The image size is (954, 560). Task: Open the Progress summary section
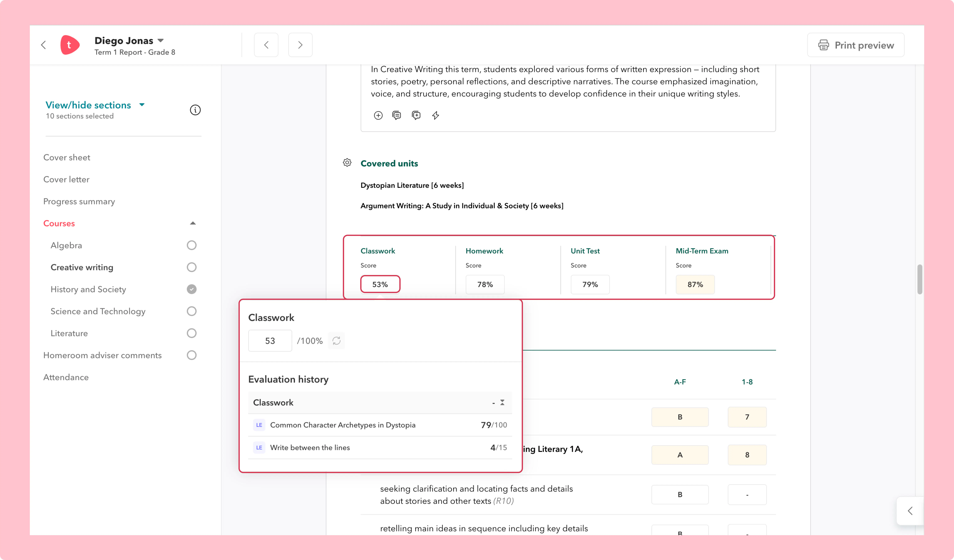[79, 201]
